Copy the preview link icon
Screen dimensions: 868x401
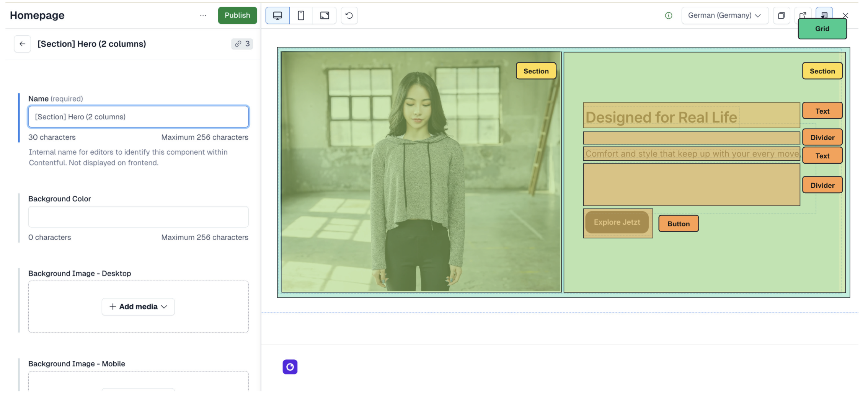click(x=782, y=15)
